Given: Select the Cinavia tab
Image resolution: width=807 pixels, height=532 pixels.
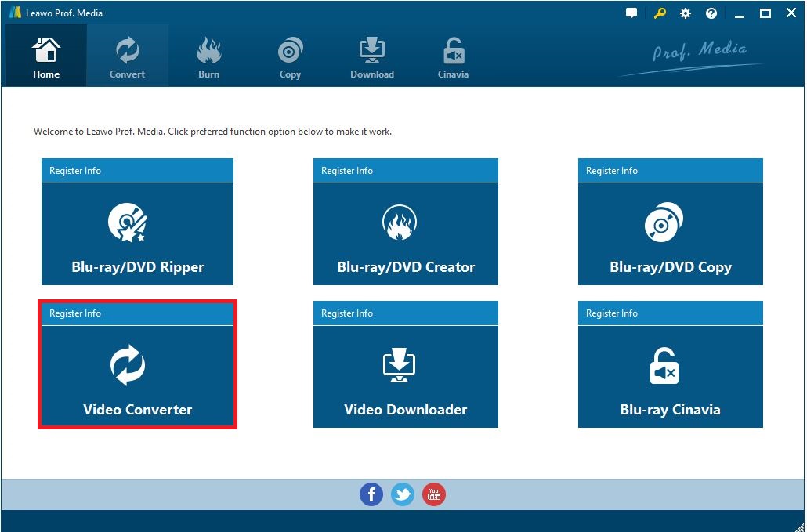Looking at the screenshot, I should tap(453, 56).
